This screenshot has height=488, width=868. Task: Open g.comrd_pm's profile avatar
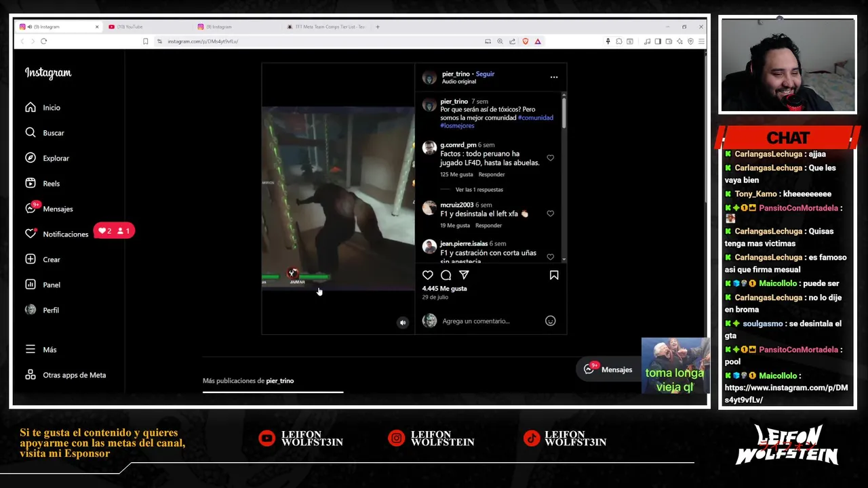(429, 148)
